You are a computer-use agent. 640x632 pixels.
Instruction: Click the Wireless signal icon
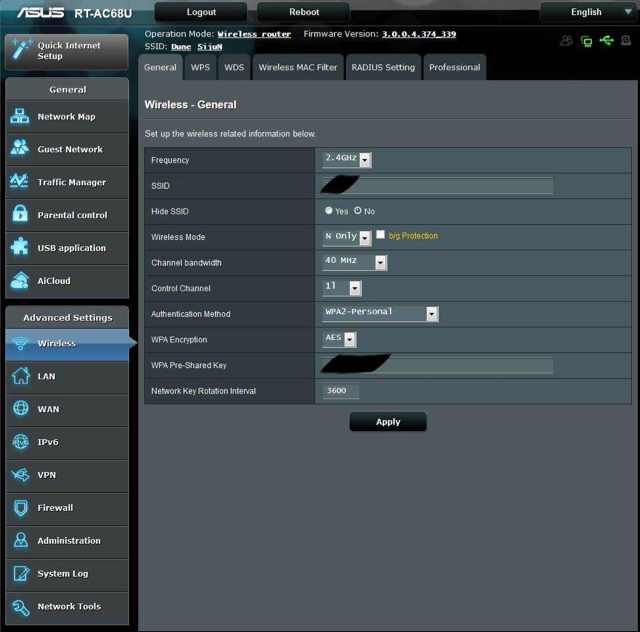point(20,343)
